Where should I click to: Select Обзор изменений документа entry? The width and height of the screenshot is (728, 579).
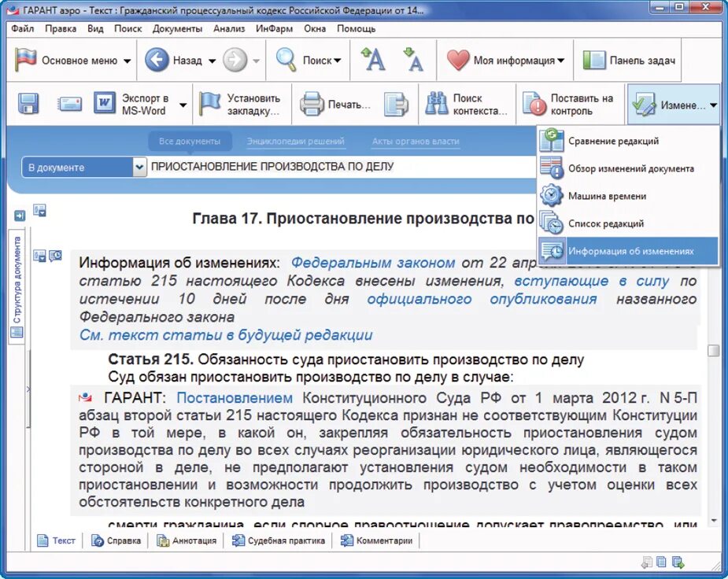628,168
